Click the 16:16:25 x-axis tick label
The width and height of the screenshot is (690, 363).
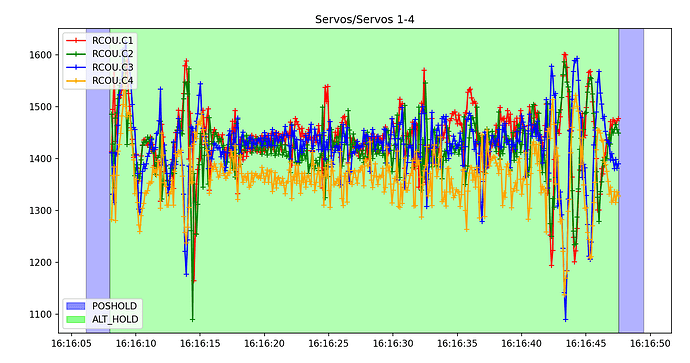pos(328,344)
